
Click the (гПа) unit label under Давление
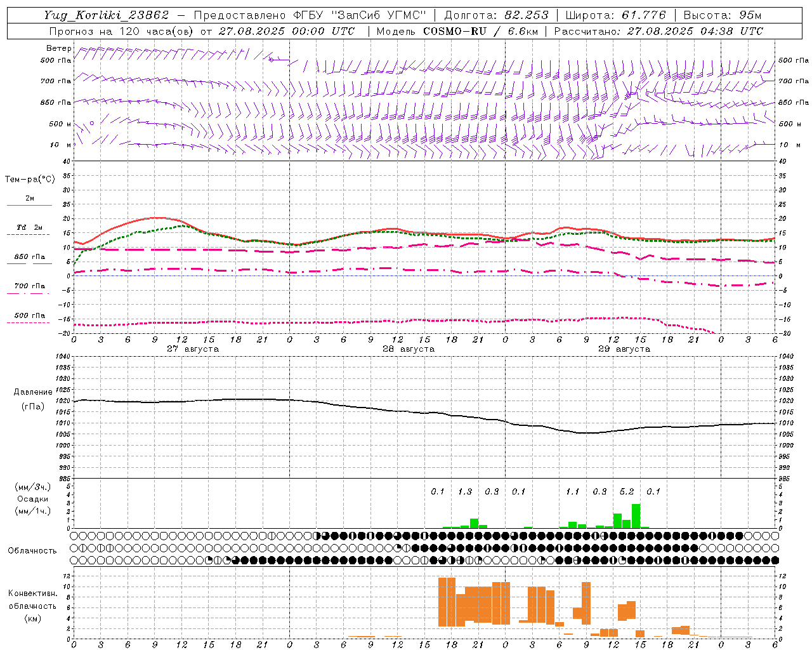(33, 407)
